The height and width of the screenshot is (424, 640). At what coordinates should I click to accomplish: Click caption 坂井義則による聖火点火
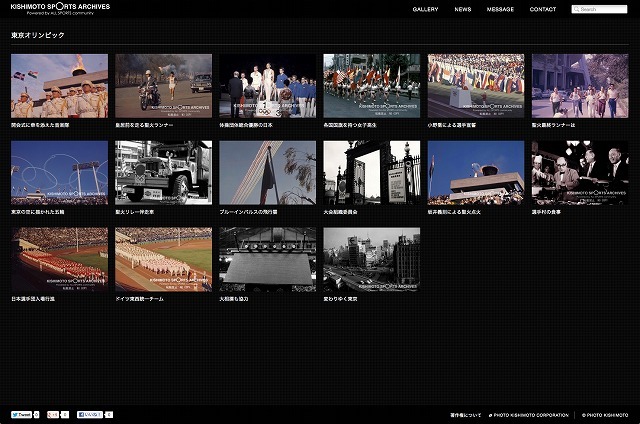(x=454, y=212)
